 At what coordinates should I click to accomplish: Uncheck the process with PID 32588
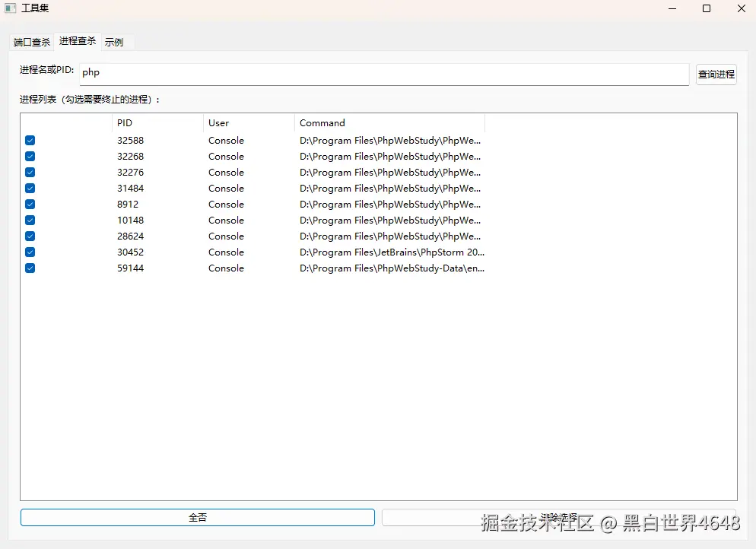30,140
